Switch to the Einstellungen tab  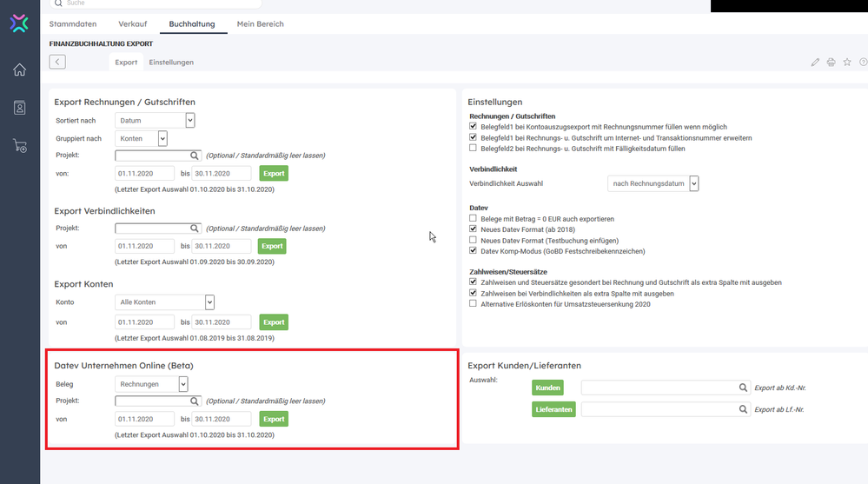tap(171, 63)
